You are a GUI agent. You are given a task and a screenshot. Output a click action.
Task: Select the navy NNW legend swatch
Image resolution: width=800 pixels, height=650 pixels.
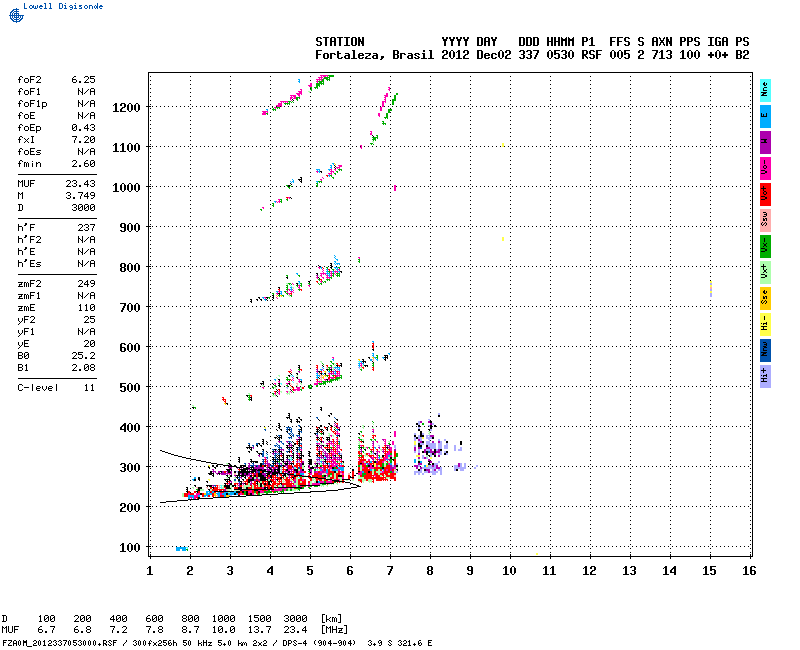765,351
